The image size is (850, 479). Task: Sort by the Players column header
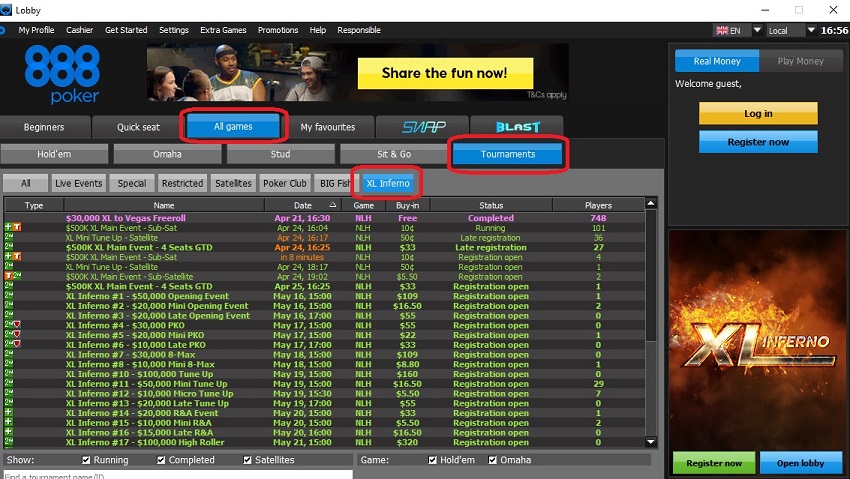pos(598,205)
